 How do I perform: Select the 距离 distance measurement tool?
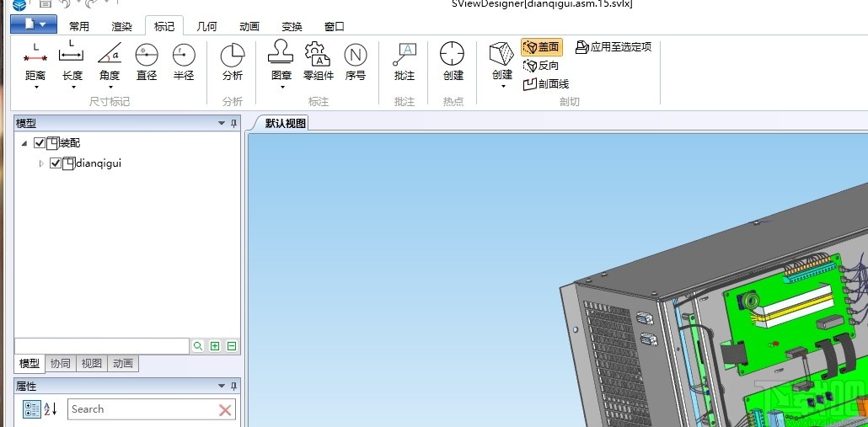36,61
